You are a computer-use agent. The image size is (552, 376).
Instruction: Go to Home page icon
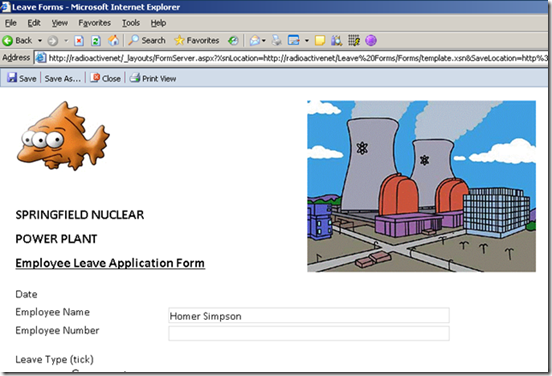click(113, 40)
